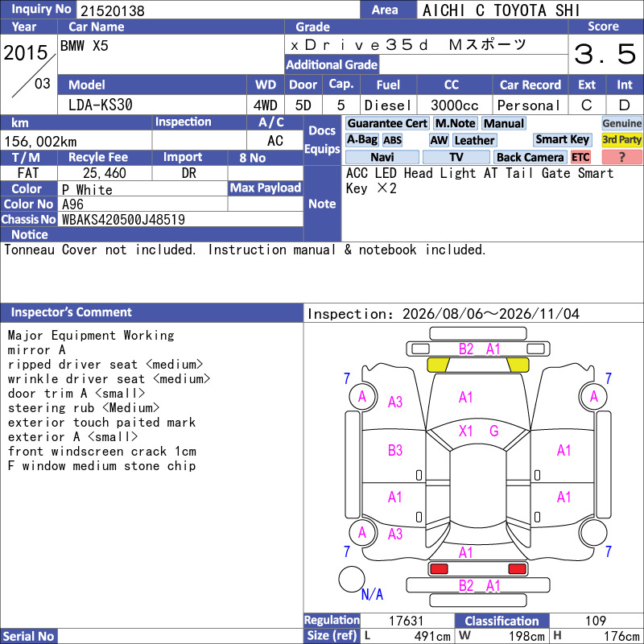Click the rear left wheel A circle

(x=363, y=533)
